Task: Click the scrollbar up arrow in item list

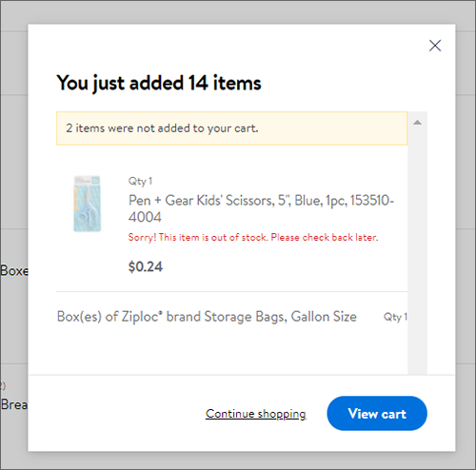Action: (x=417, y=123)
